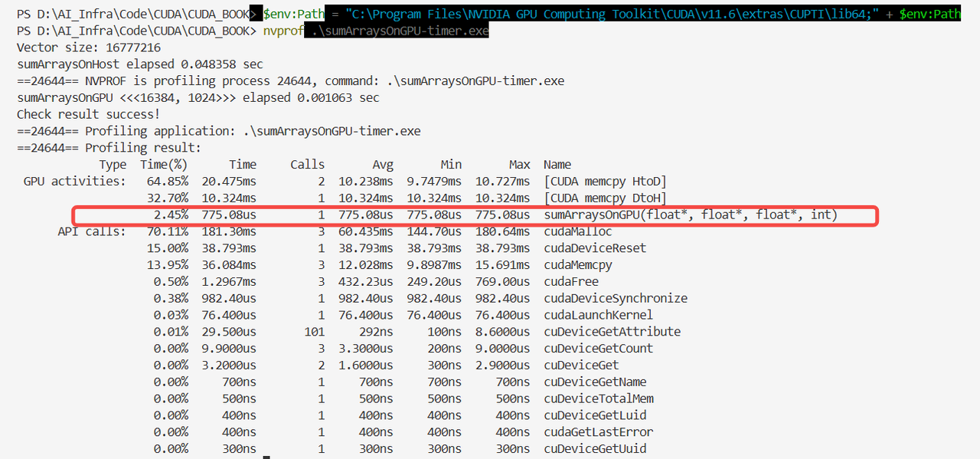Viewport: 980px width, 459px height.
Task: Click the 'cudaMemcpy' API name
Action: [578, 265]
